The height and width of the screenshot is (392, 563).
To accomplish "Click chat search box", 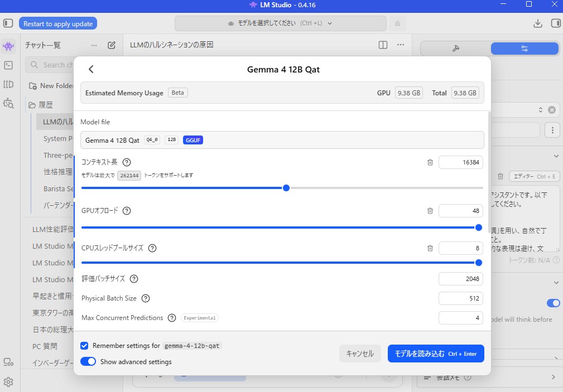I will pyautogui.click(x=50, y=65).
